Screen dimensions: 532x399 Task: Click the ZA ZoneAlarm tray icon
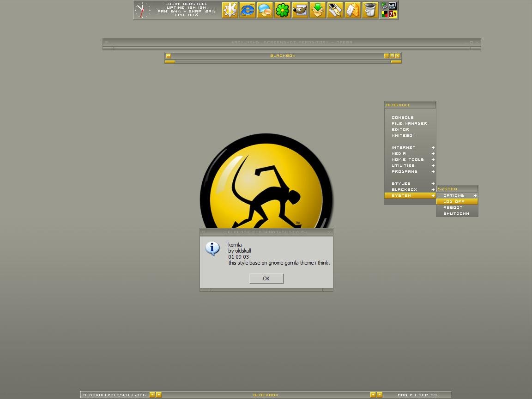pos(393,14)
